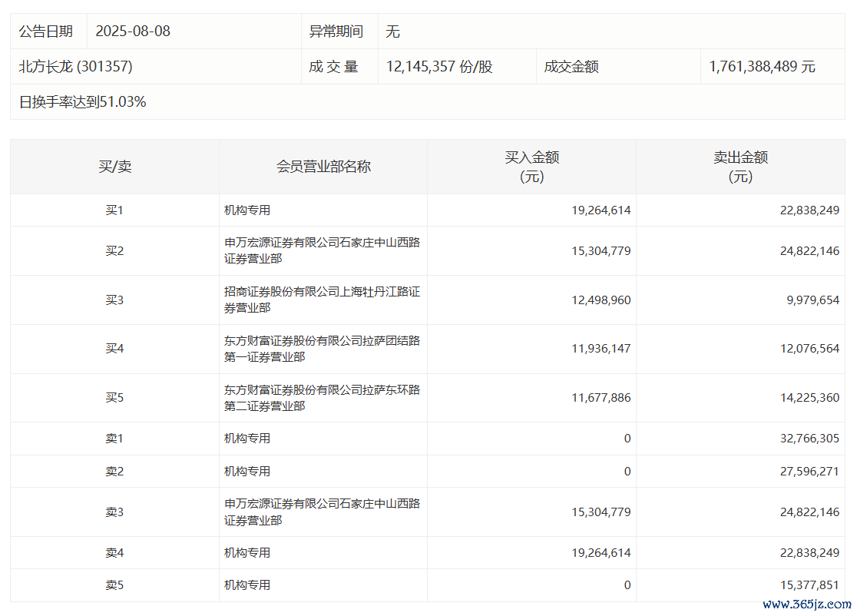This screenshot has width=857, height=616.
Task: Click 机构专用 in the 卖2 row
Action: click(x=247, y=471)
